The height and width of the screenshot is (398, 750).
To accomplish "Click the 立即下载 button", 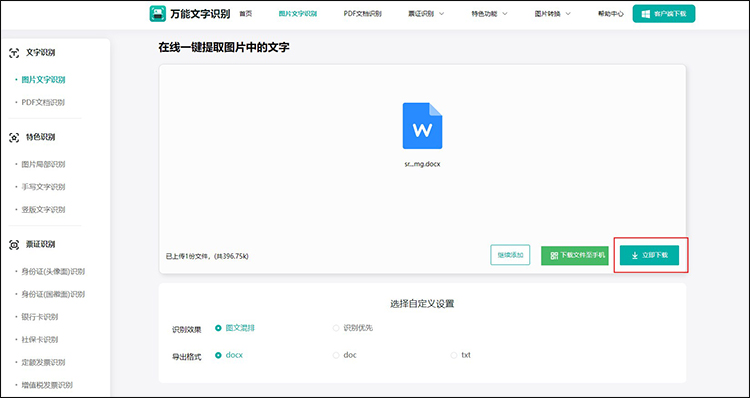I will click(x=650, y=255).
